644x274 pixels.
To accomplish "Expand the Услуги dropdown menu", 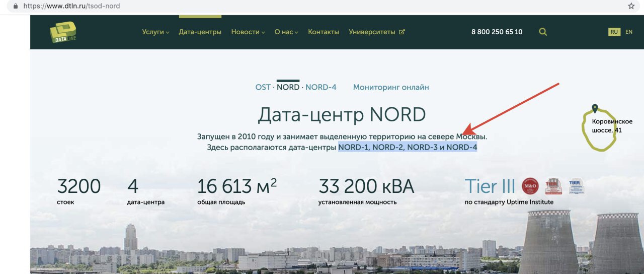I will tap(155, 32).
